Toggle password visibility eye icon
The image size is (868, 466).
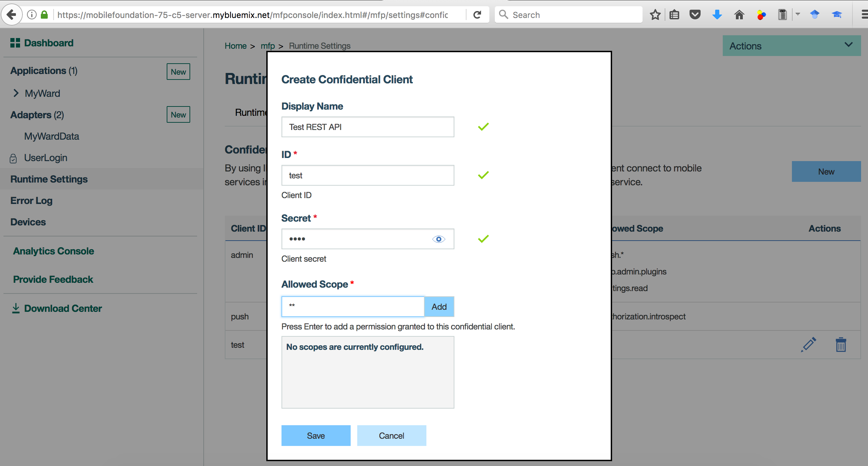click(438, 238)
